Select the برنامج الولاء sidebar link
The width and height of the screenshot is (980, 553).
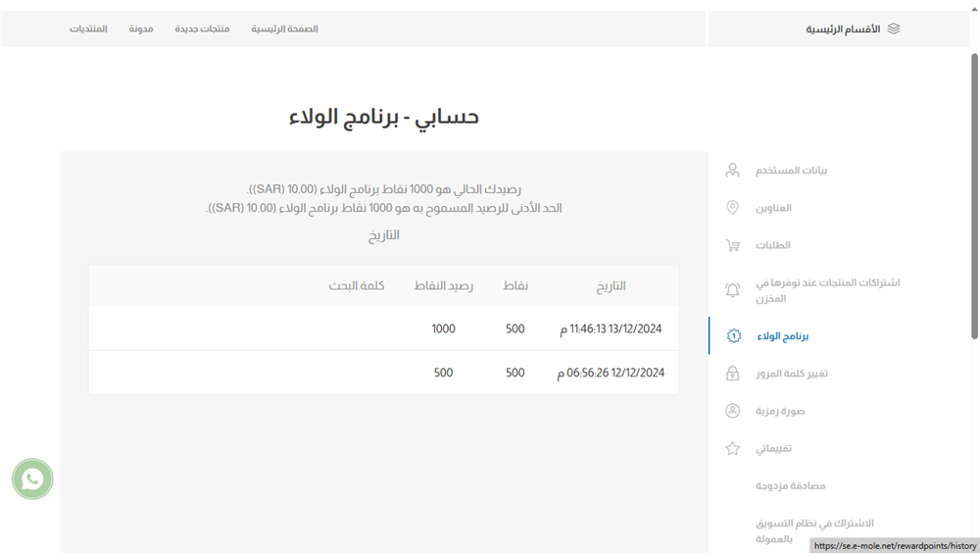pyautogui.click(x=782, y=336)
